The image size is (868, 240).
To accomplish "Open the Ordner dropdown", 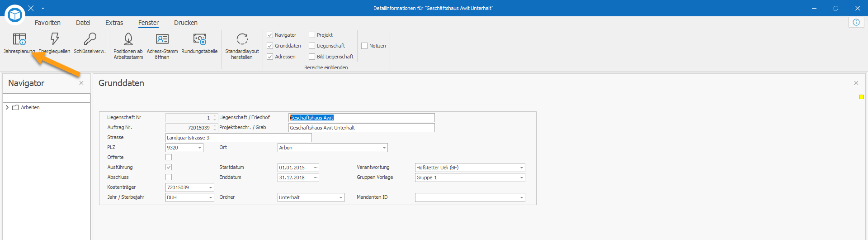I will coord(341,197).
